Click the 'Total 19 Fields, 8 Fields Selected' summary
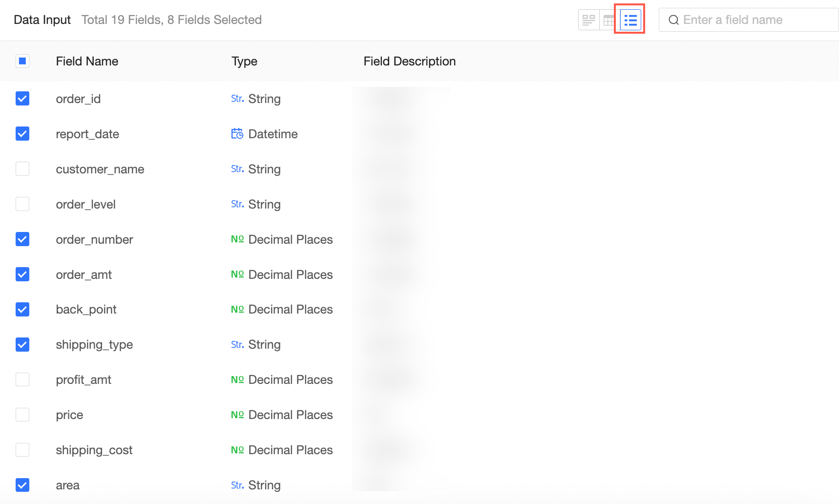 coord(171,20)
